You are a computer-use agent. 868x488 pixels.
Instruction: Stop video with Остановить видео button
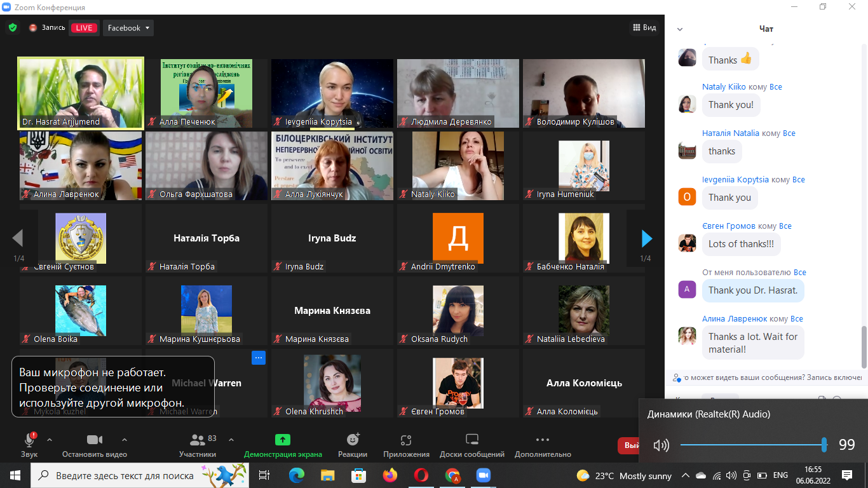pos(95,445)
